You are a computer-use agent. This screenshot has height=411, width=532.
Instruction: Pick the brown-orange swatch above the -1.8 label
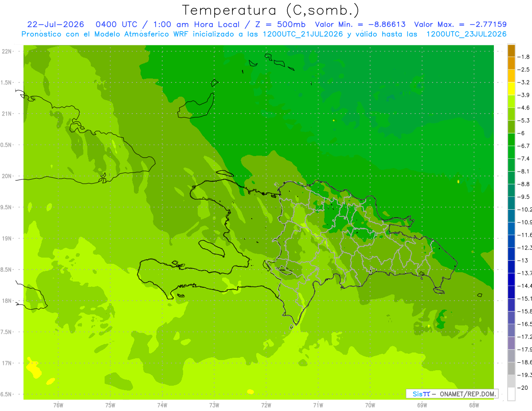(x=511, y=51)
